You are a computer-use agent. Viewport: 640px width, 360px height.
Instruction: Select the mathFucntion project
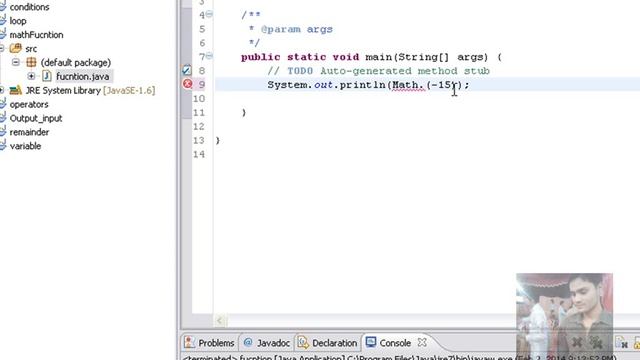36,35
